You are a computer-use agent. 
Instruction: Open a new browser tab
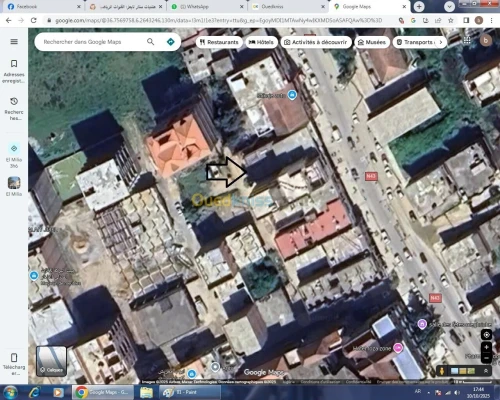coord(419,6)
